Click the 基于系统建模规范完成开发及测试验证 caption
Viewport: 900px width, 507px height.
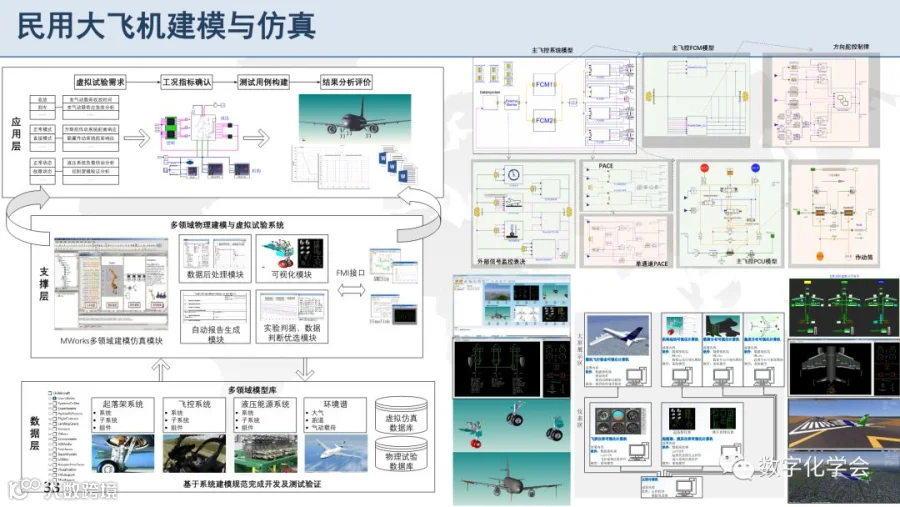click(x=252, y=484)
